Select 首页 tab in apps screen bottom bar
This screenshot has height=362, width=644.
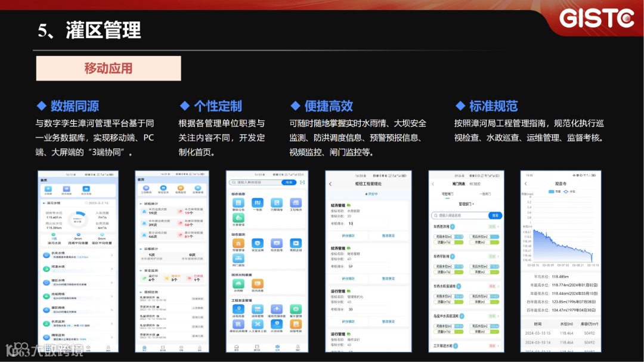[237, 348]
